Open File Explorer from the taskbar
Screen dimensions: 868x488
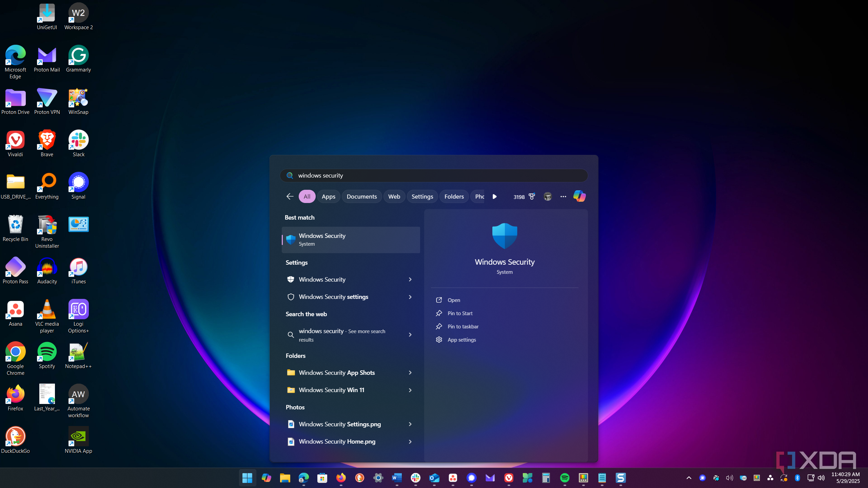pyautogui.click(x=285, y=478)
